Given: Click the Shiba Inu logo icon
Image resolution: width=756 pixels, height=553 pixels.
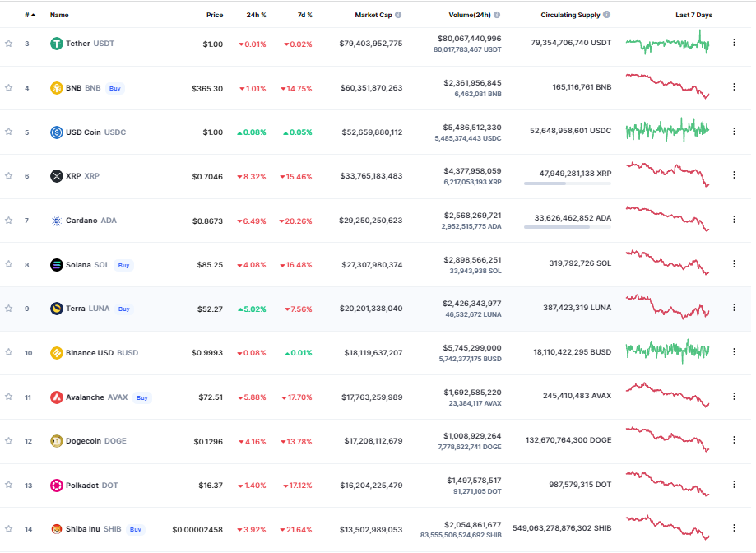Looking at the screenshot, I should coord(57,529).
